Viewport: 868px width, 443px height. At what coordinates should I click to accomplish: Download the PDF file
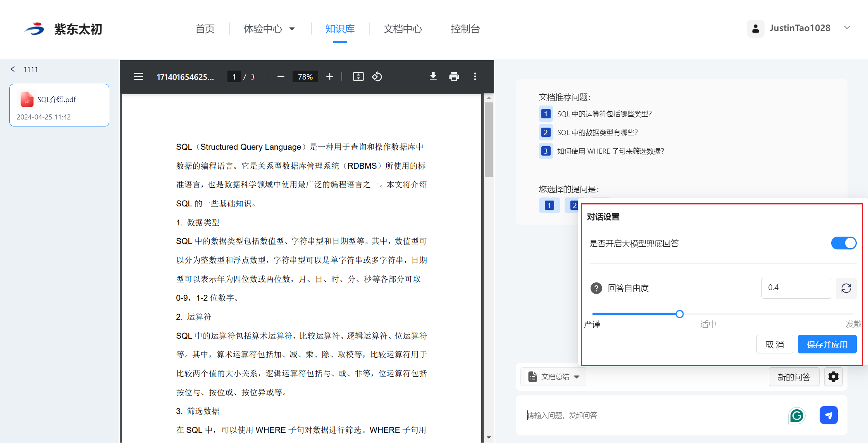(x=433, y=77)
